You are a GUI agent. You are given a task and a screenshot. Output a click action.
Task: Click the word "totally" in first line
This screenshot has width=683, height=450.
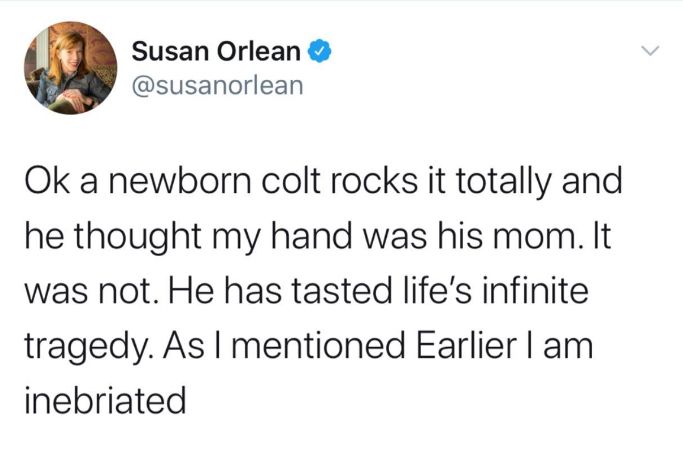[x=503, y=183]
